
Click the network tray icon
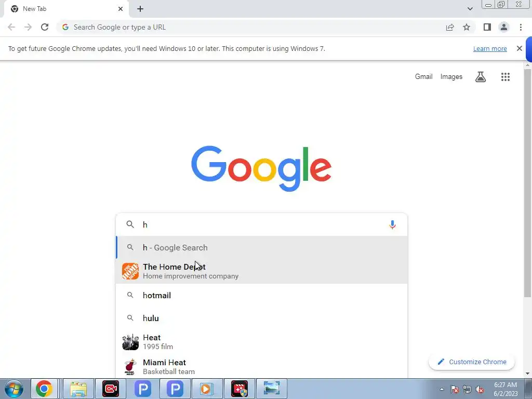(467, 389)
